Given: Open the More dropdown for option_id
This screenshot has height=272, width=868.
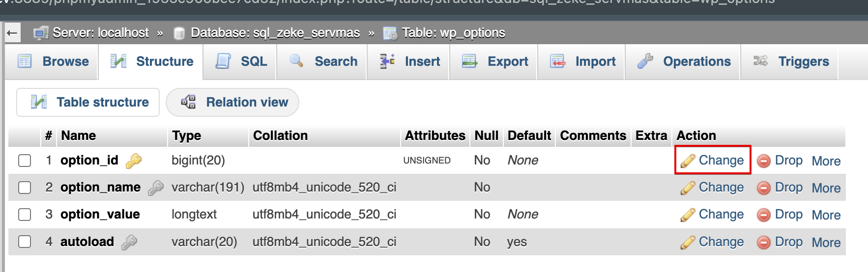Looking at the screenshot, I should point(826,161).
